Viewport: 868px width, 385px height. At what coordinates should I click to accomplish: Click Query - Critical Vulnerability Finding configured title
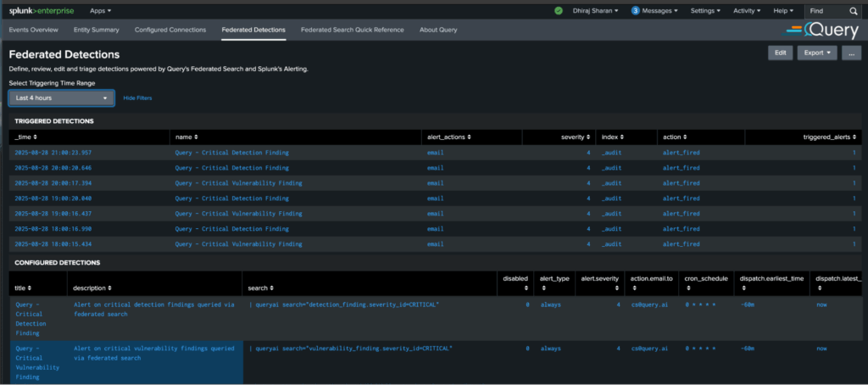[x=37, y=362]
